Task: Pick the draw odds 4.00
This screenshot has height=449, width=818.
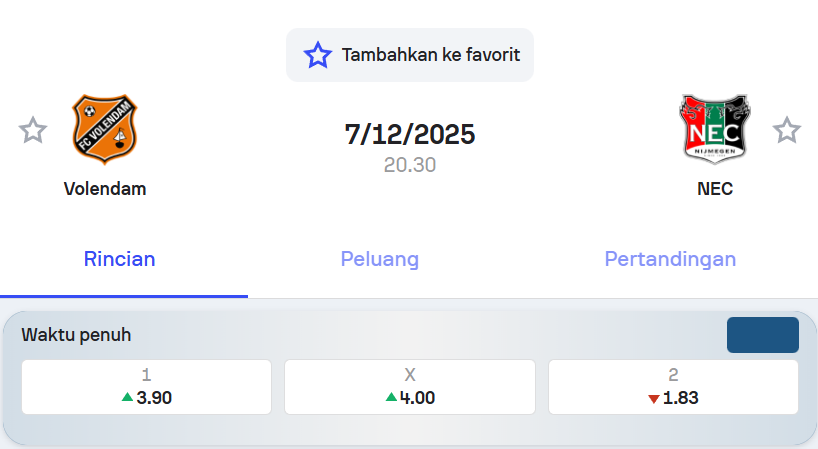Action: (410, 387)
